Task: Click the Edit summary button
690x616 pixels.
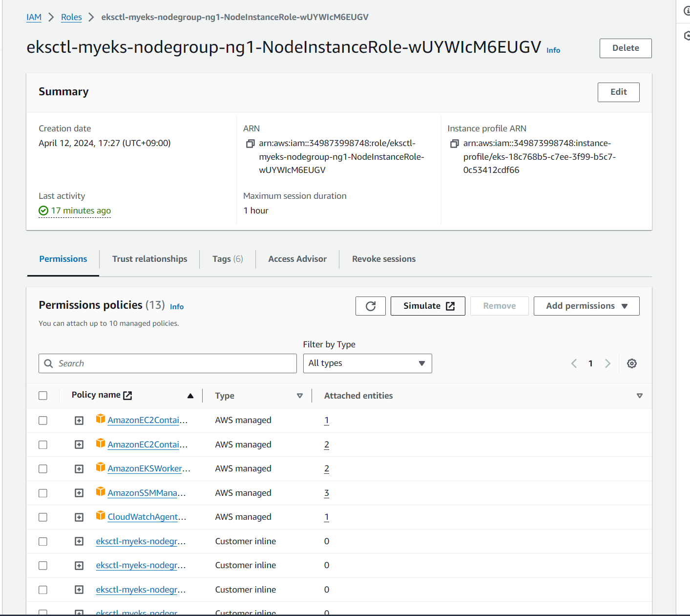Action: click(x=619, y=92)
